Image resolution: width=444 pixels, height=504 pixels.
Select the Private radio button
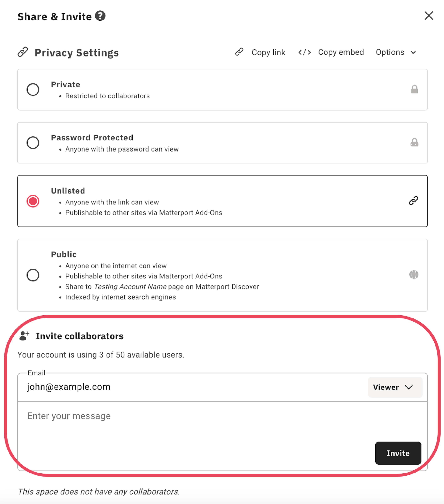[x=33, y=89]
